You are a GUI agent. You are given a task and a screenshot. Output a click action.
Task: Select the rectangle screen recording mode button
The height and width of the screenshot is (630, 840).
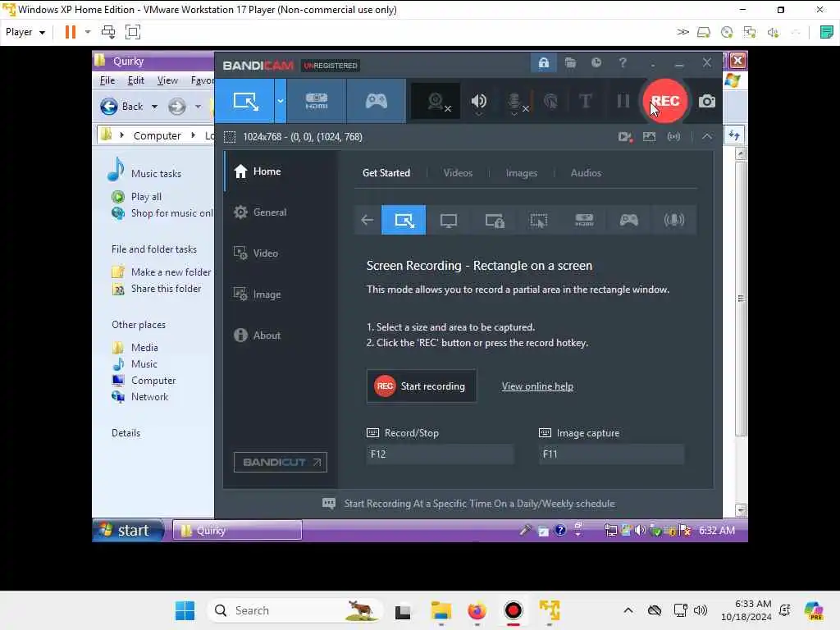pyautogui.click(x=246, y=101)
